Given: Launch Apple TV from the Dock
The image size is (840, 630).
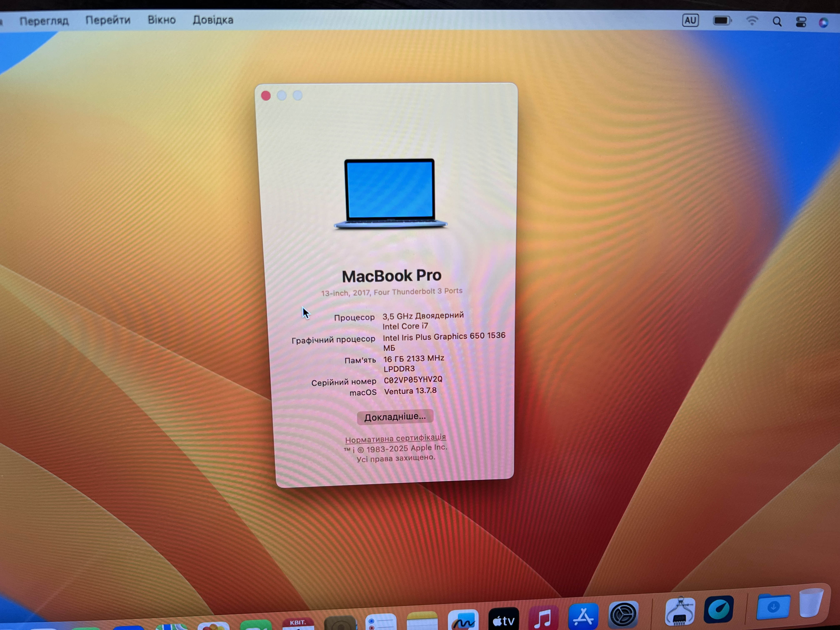Looking at the screenshot, I should point(503,618).
